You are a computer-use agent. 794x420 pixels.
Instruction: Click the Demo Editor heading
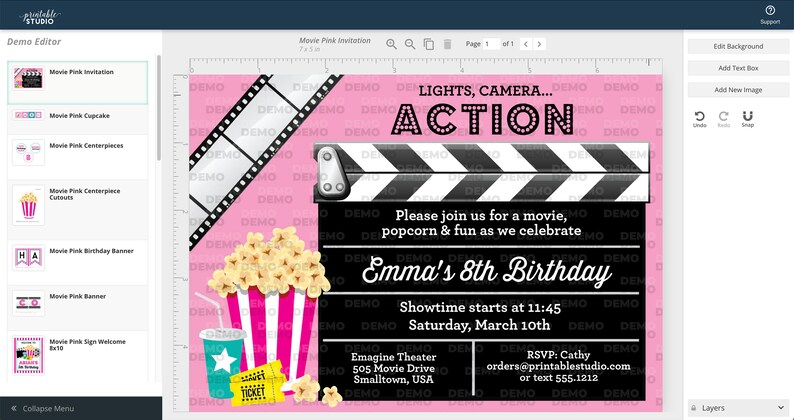[x=34, y=42]
